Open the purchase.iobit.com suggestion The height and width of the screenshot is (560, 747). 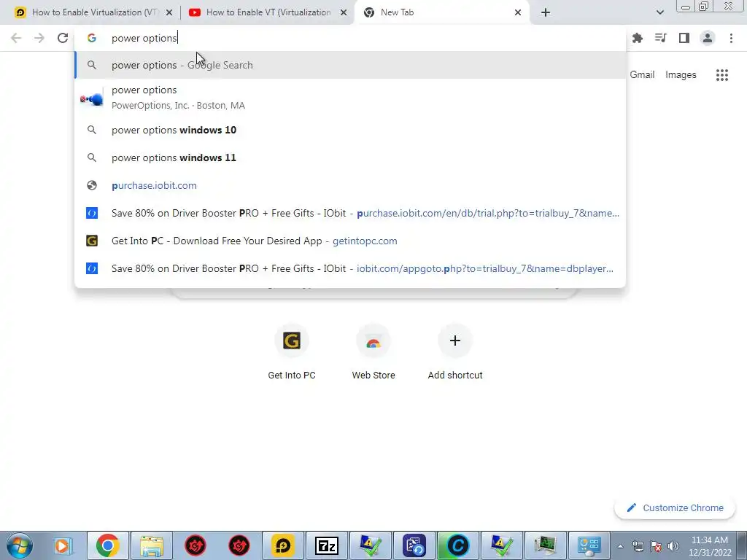coord(350,185)
